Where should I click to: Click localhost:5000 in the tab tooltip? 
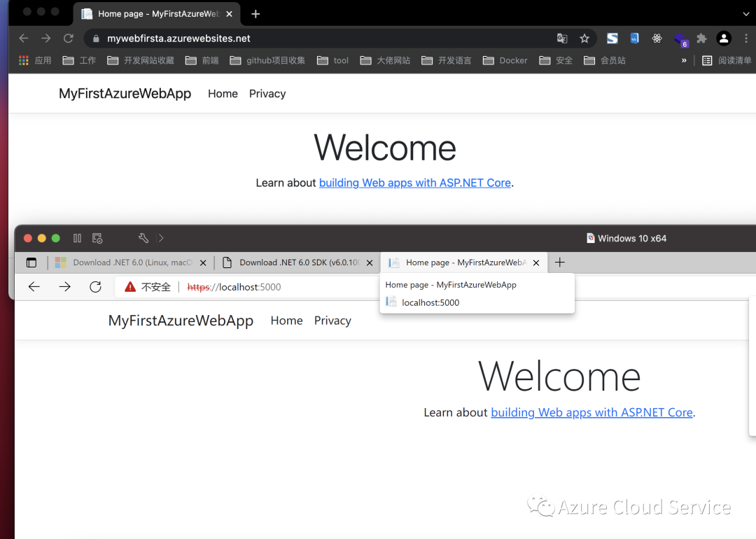pos(430,303)
